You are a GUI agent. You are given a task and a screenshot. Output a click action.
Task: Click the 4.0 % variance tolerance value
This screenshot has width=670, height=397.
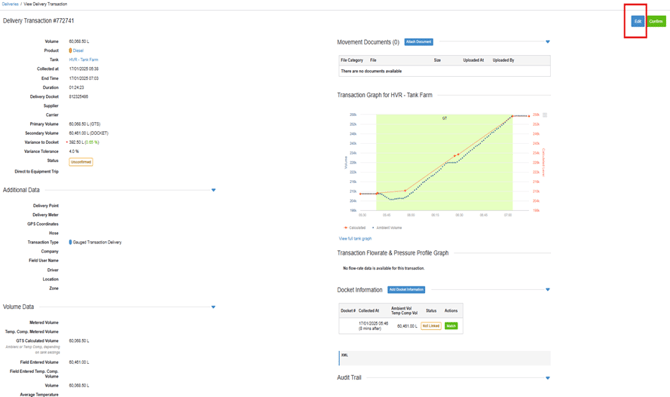[x=74, y=152]
